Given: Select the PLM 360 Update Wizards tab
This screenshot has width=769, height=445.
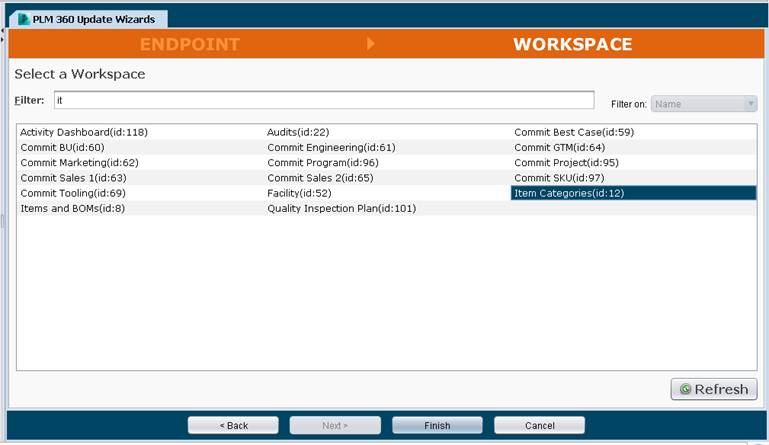Looking at the screenshot, I should click(x=88, y=19).
